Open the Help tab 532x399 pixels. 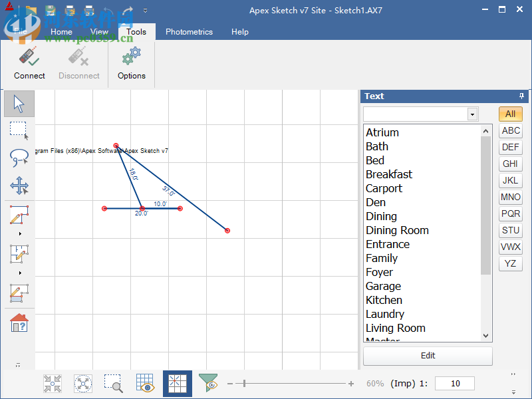[x=240, y=32]
